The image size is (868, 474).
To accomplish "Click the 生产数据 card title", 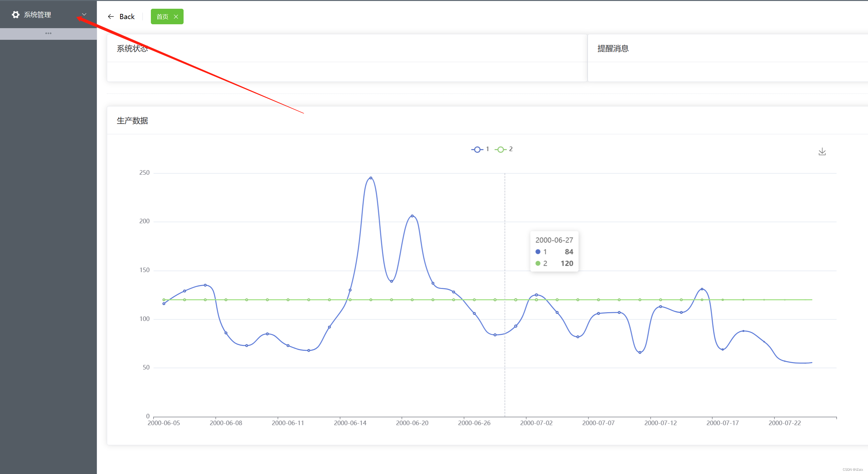I will 132,120.
